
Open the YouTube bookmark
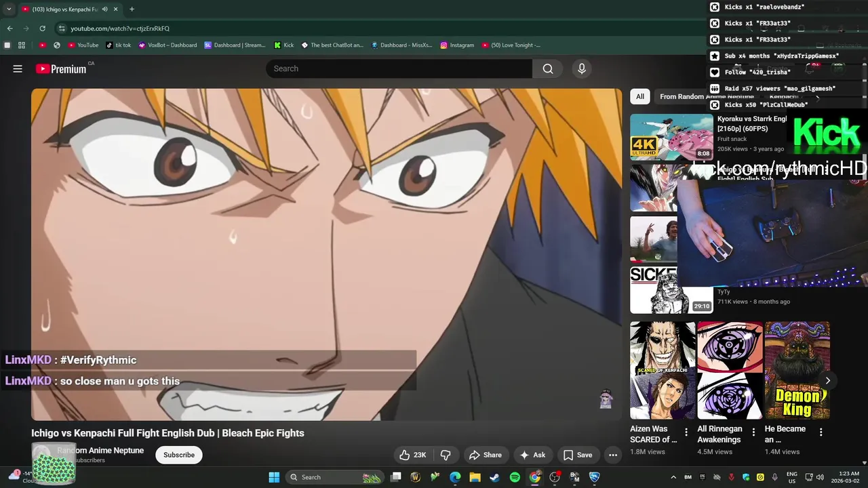pos(83,45)
